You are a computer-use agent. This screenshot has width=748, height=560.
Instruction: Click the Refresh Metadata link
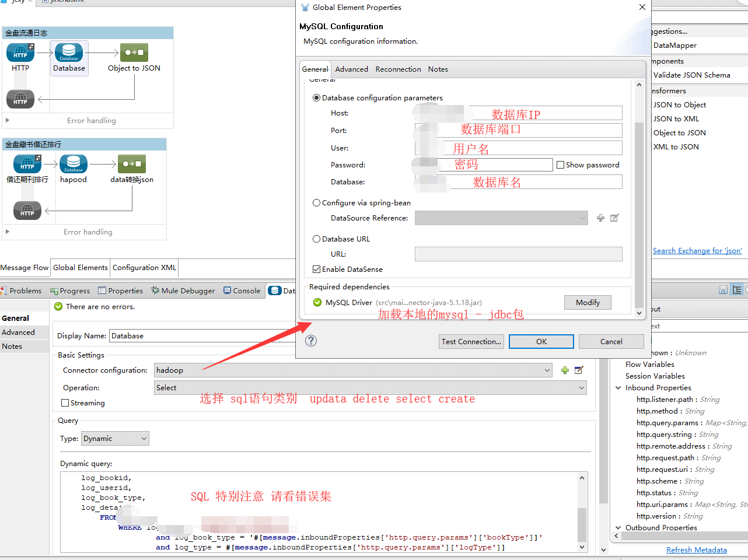coord(697,550)
